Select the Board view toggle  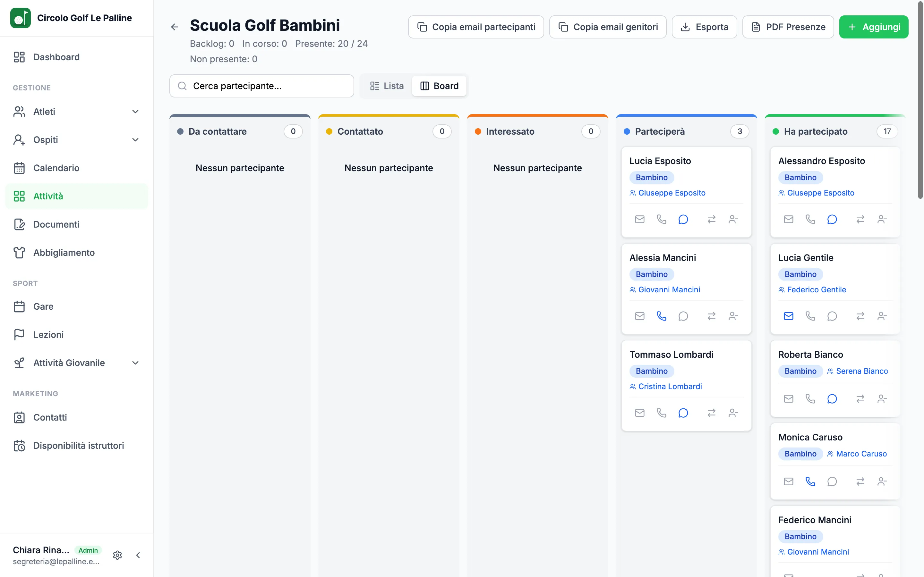point(439,86)
